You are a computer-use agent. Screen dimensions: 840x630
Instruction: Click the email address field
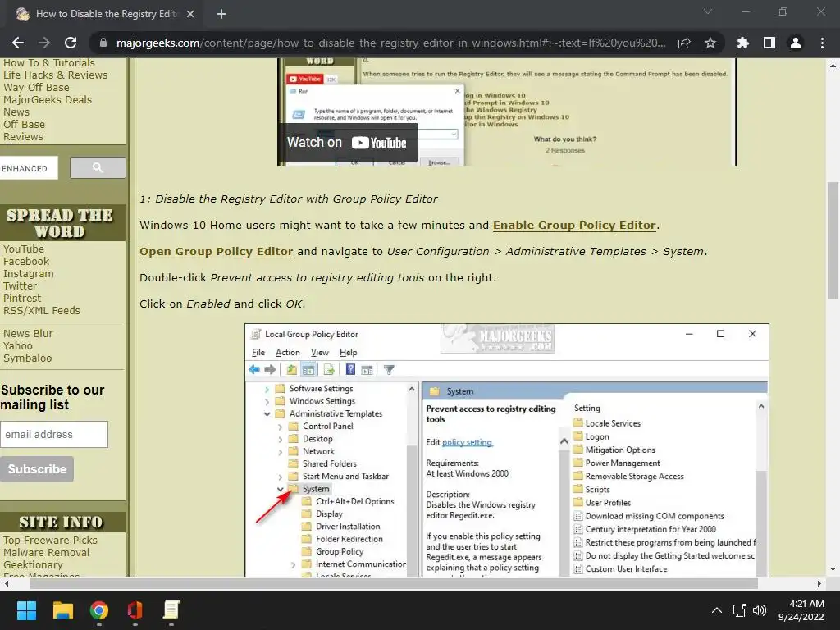point(54,434)
